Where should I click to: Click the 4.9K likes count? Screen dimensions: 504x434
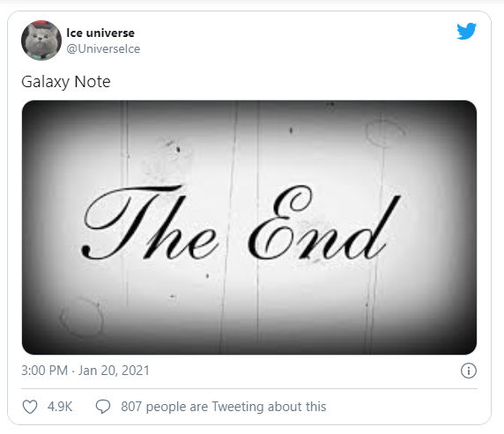pyautogui.click(x=60, y=407)
